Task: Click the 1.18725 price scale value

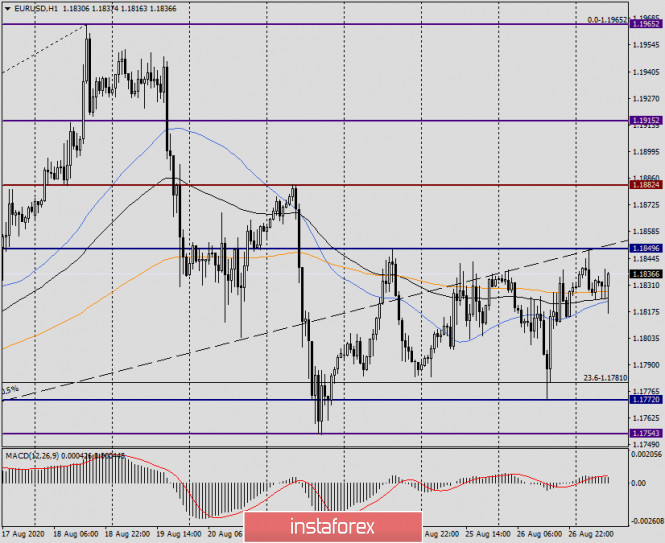Action: point(646,205)
